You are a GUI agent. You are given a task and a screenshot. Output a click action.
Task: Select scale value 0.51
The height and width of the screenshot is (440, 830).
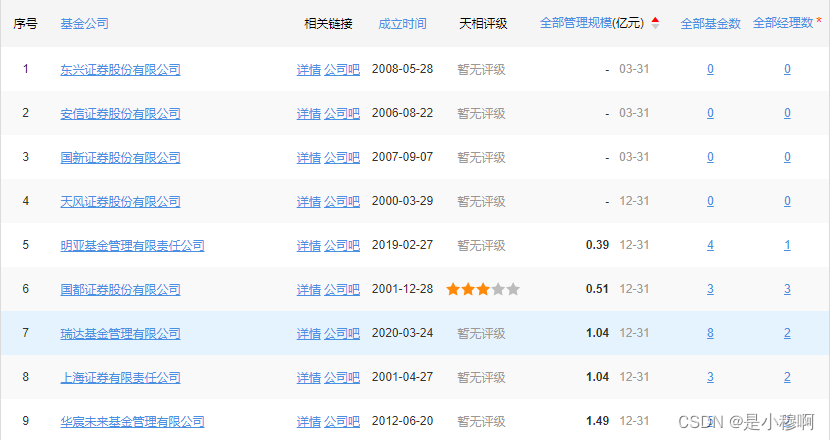click(x=597, y=289)
